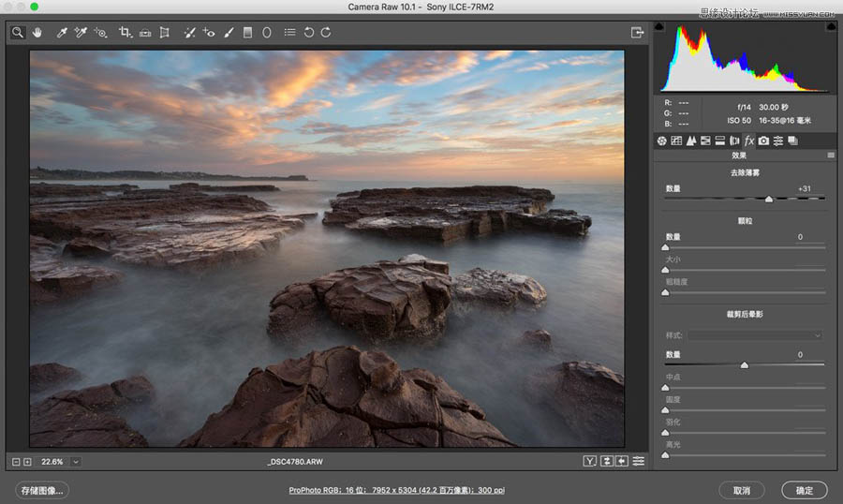Click the vignette midpoint slider handle

665,387
